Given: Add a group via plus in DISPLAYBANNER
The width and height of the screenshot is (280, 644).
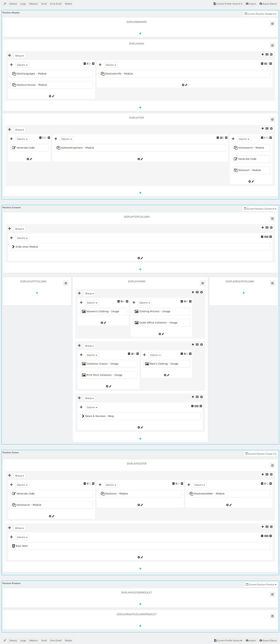Looking at the screenshot, I should [x=140, y=33].
